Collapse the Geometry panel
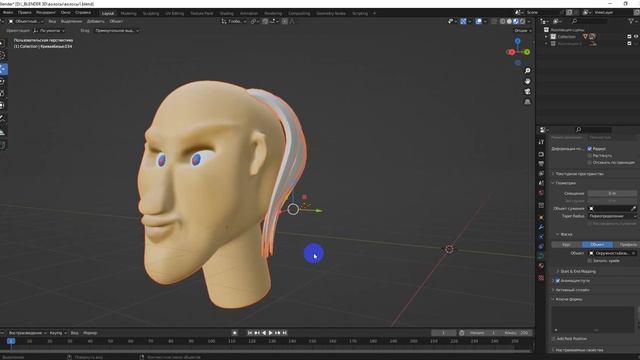The width and height of the screenshot is (640, 360). (x=564, y=183)
